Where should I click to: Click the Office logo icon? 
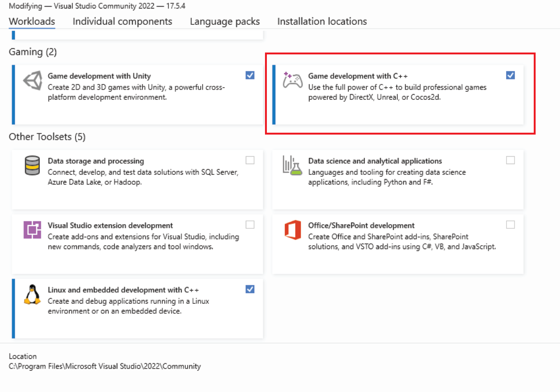293,230
